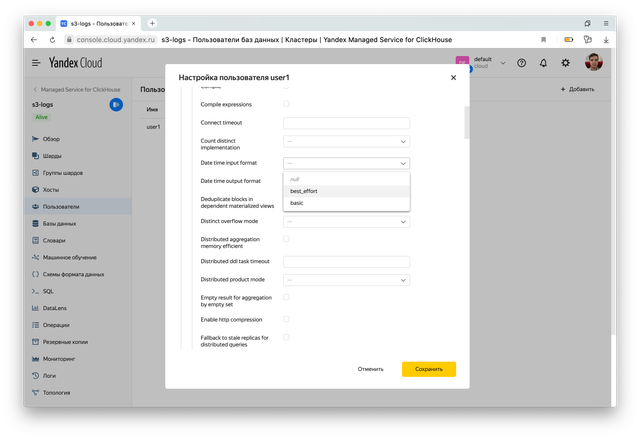
Task: Click the Отменить button
Action: 370,369
